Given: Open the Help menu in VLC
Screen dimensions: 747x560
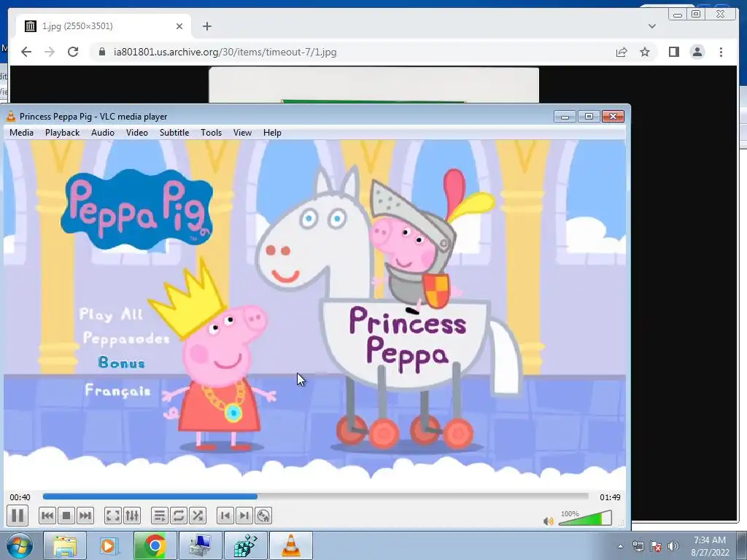Looking at the screenshot, I should coord(272,133).
